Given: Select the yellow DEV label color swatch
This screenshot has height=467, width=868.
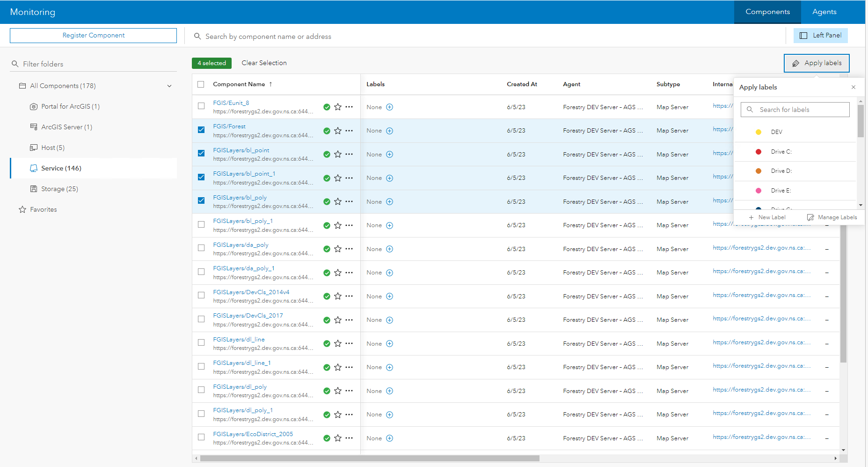Looking at the screenshot, I should tap(758, 132).
